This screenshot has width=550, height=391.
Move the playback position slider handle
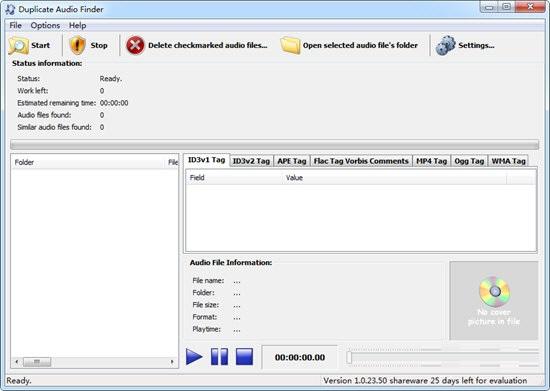(x=349, y=357)
